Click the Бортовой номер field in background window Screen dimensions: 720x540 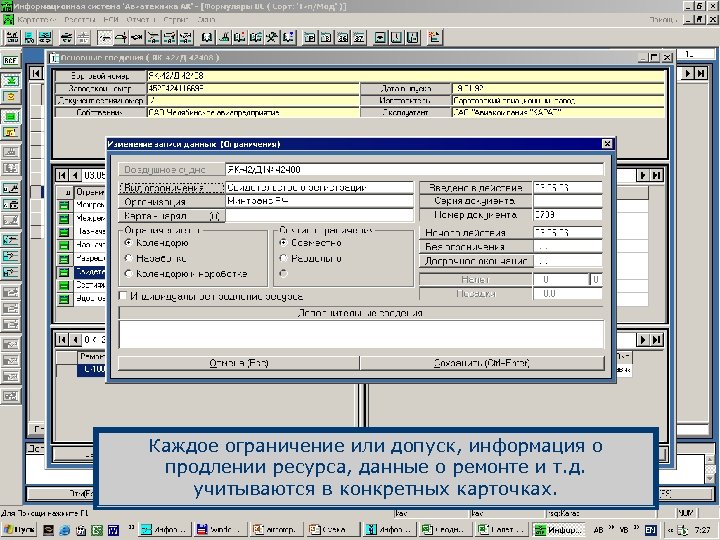pos(406,76)
